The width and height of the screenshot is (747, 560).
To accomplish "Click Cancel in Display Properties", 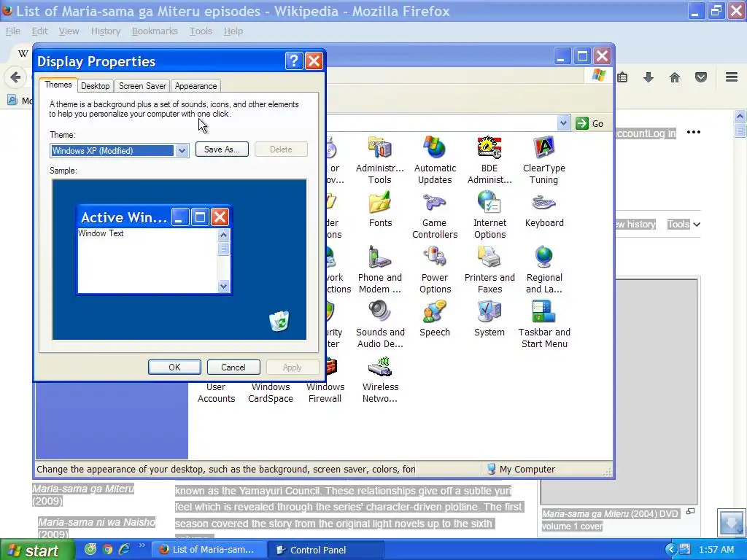I will click(233, 367).
